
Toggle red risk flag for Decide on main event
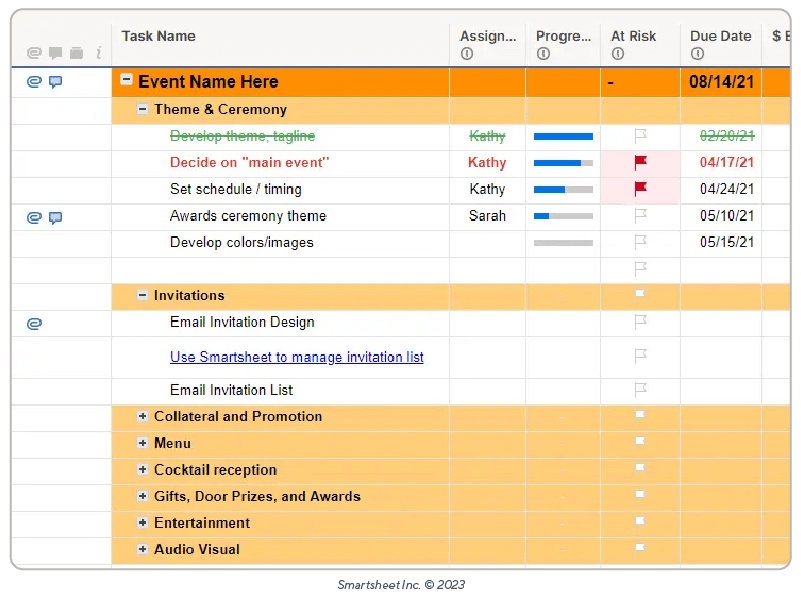(x=640, y=162)
